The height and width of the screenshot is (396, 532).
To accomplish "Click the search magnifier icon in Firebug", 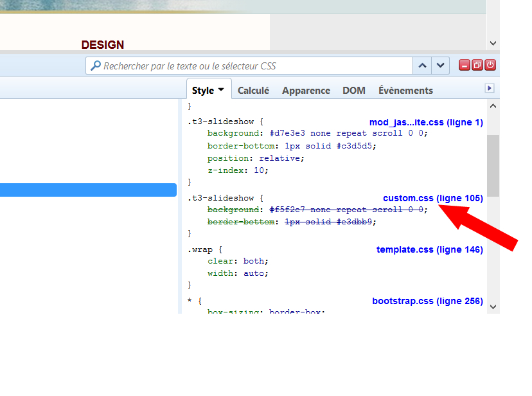I will point(96,66).
